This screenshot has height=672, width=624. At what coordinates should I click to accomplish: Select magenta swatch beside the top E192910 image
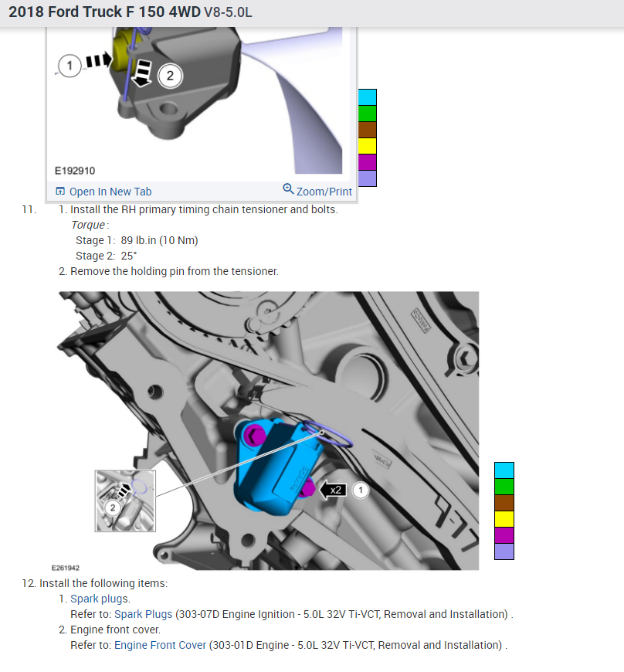[x=368, y=162]
